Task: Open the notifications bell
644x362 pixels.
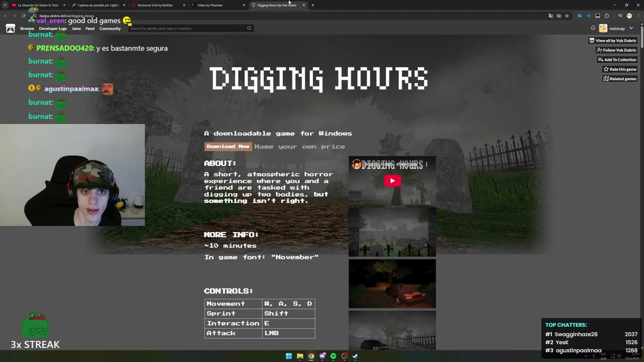Action: coord(593,28)
